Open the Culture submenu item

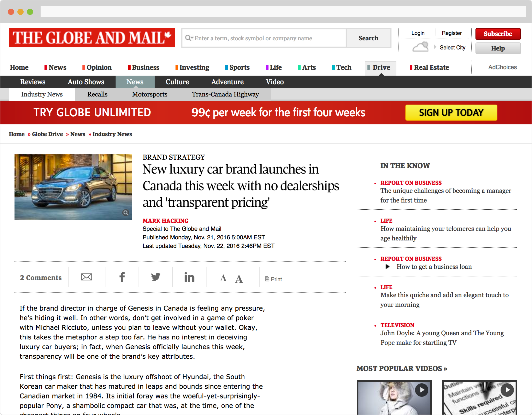pos(177,82)
